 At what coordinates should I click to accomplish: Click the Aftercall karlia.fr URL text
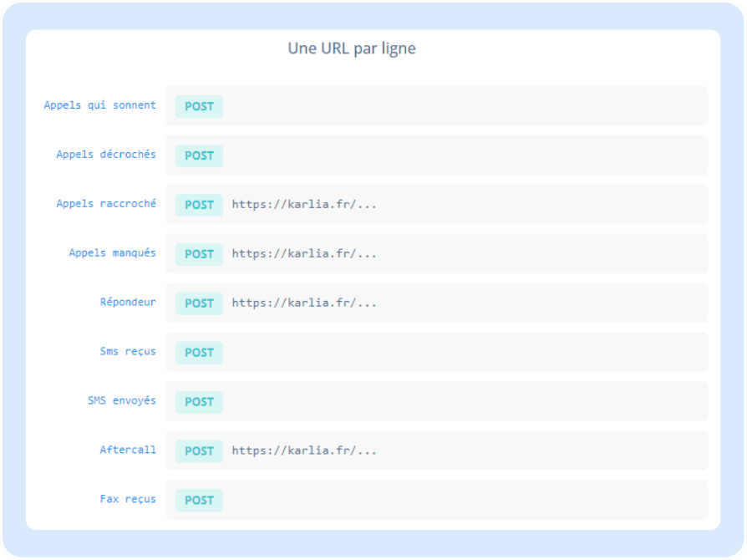pos(304,451)
